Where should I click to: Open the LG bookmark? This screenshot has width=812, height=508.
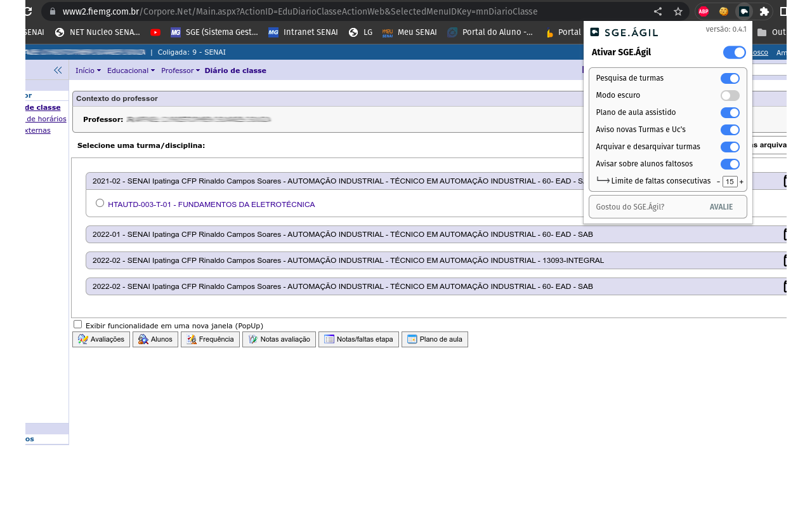click(x=360, y=32)
